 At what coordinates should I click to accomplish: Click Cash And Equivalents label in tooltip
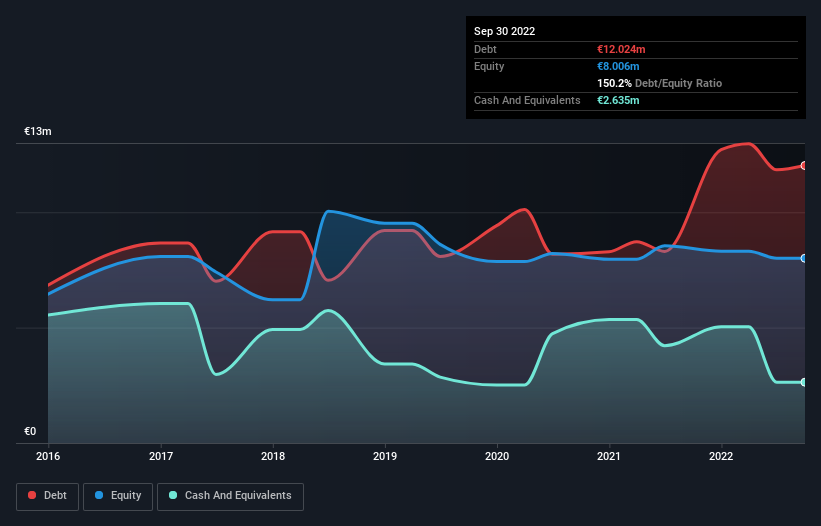pos(527,100)
